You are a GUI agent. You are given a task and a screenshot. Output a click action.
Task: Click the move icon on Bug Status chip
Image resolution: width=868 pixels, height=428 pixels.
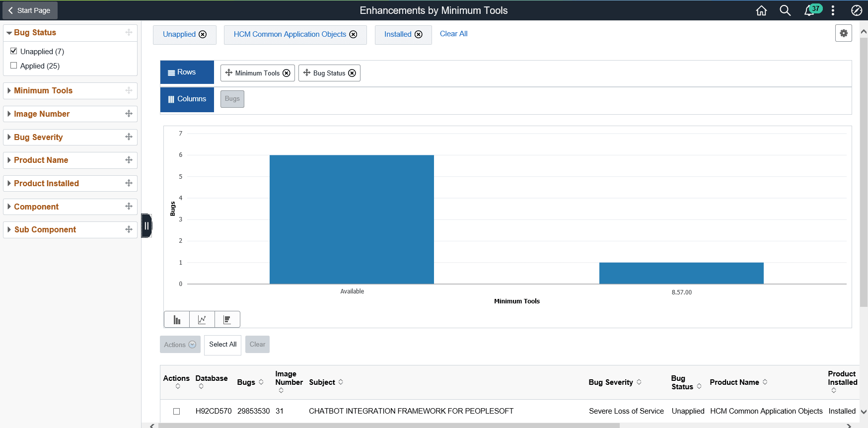307,72
